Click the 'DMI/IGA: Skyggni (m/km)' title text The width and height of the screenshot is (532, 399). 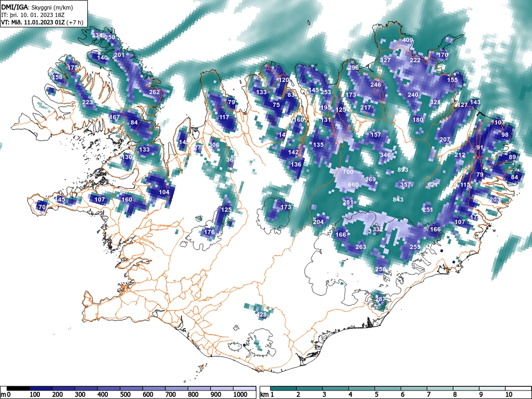point(37,7)
